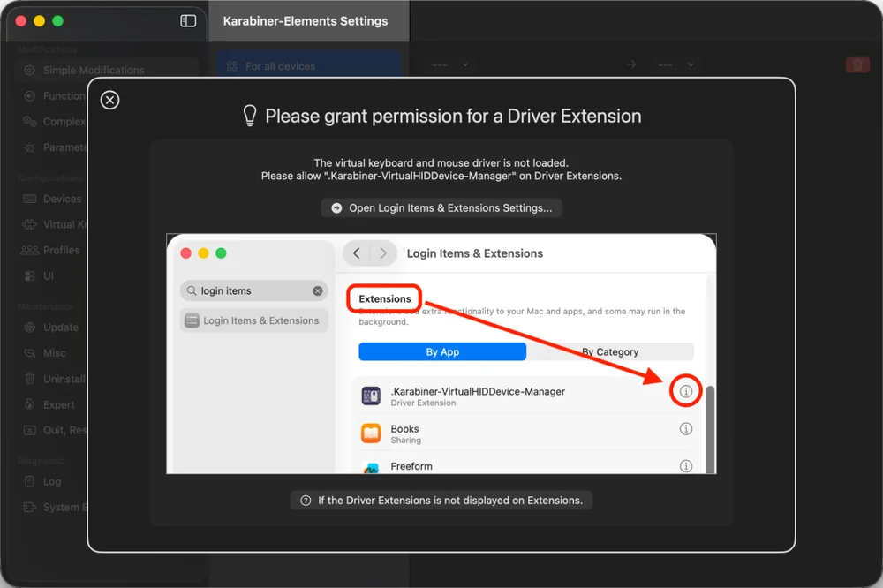Select Quit, Restart item in sidebar

pos(55,430)
